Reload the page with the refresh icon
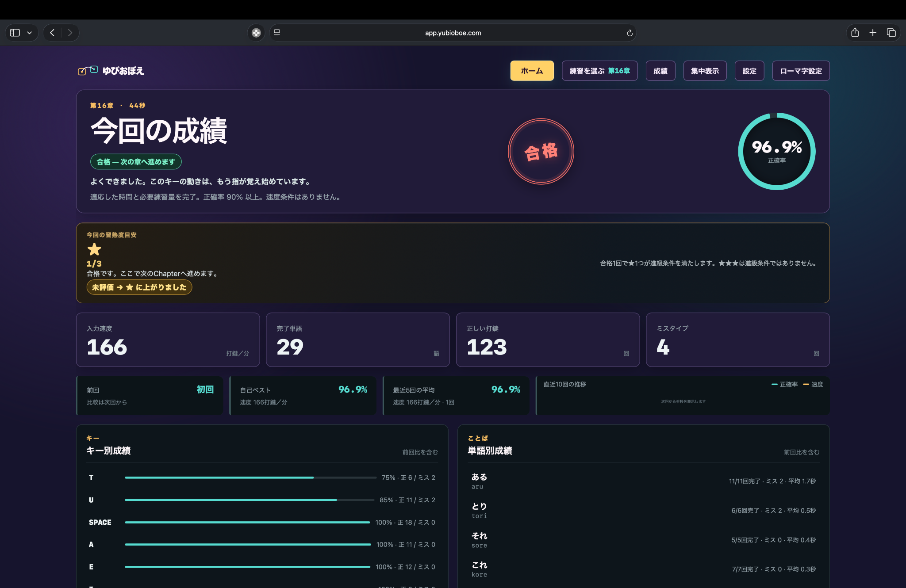The width and height of the screenshot is (906, 588). tap(630, 33)
